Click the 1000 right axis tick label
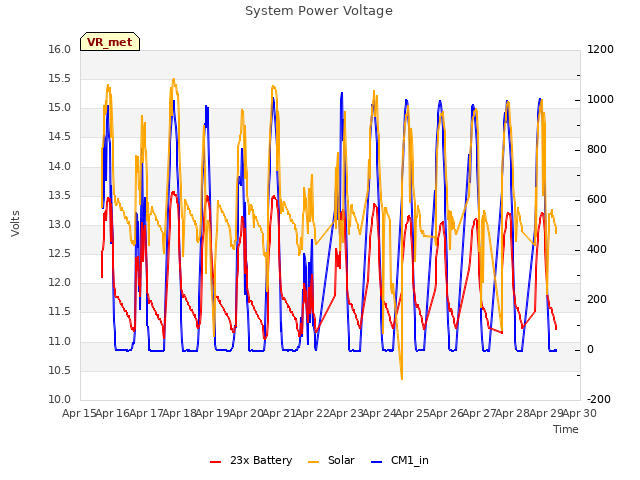The width and height of the screenshot is (640, 480). [x=600, y=100]
